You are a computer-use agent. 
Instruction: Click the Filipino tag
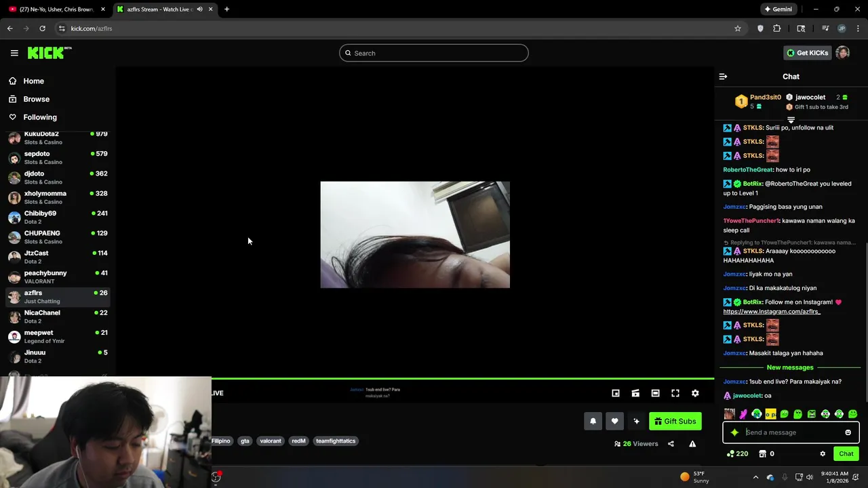pos(221,441)
